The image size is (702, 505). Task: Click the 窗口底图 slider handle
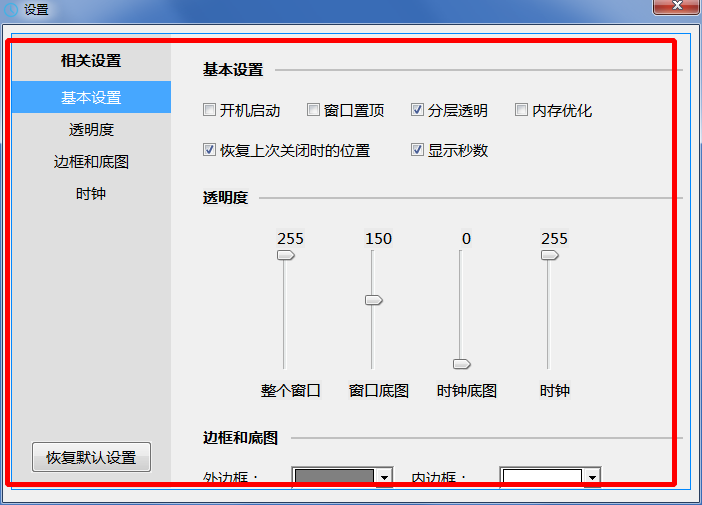(373, 300)
